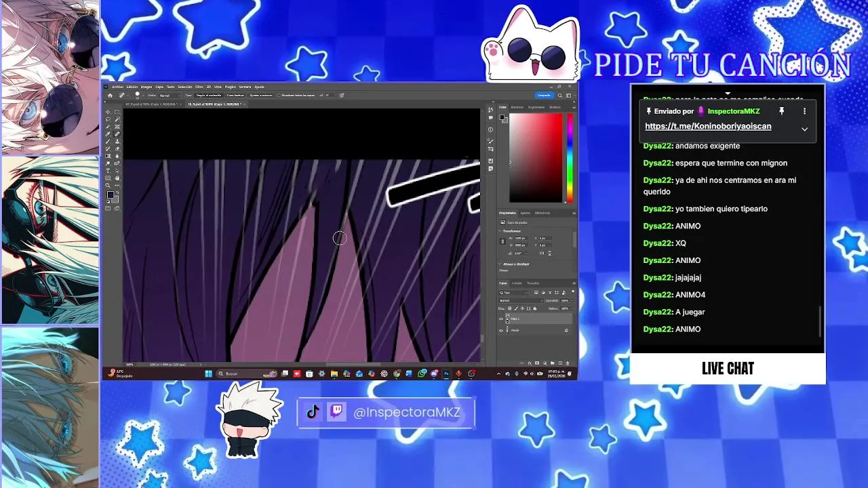Select the Ajustar a entorno button
The image size is (868, 488).
pos(261,96)
